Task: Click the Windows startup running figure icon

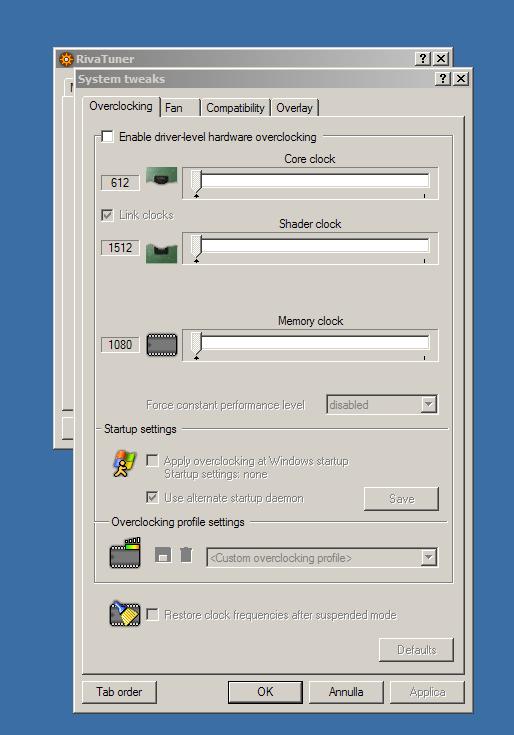Action: (124, 464)
